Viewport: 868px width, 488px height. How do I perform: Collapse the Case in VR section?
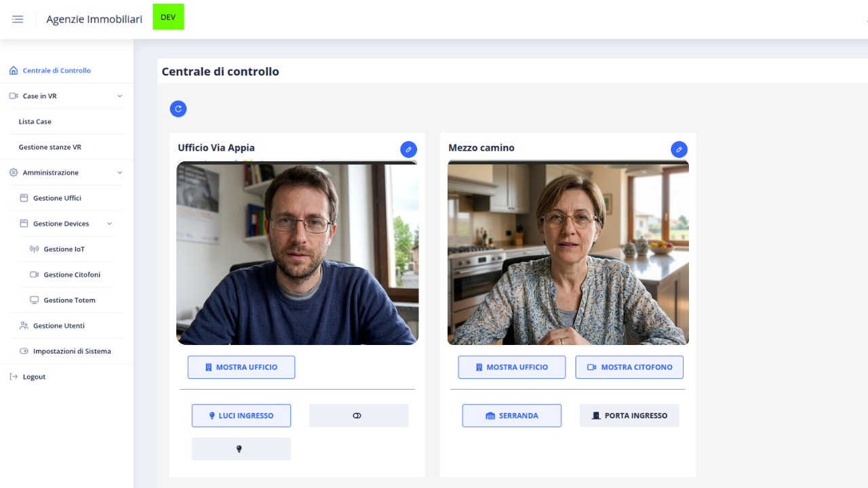(x=120, y=96)
